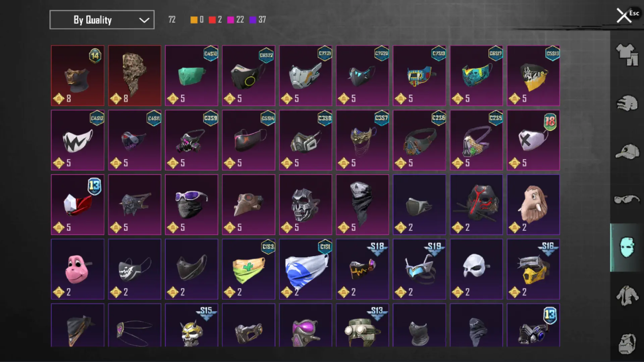Select the gorilla head category icon
Image resolution: width=644 pixels, height=362 pixels.
(627, 344)
